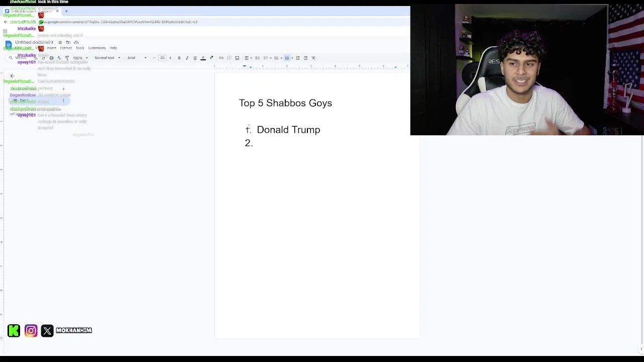The image size is (644, 362).
Task: Close the Untitled document browser tab
Action: point(57,11)
